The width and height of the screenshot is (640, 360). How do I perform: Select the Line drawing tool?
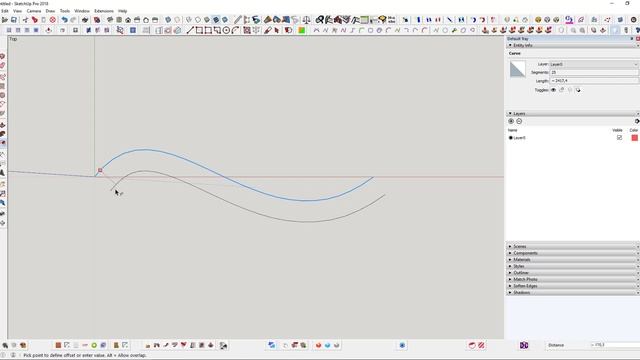190,30
